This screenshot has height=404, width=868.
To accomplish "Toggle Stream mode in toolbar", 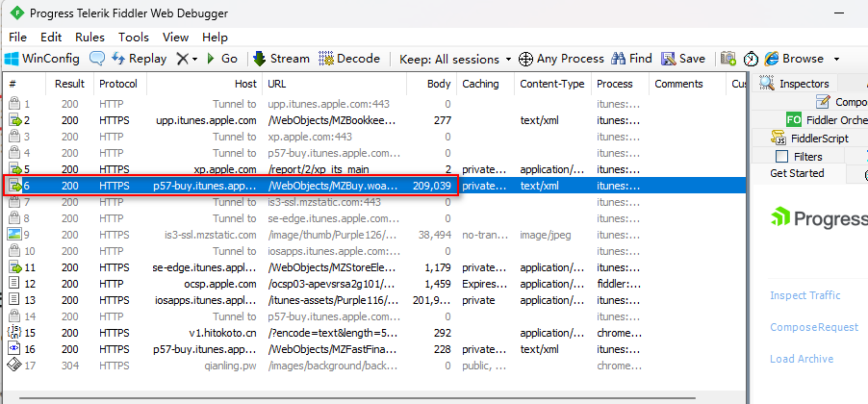I will (x=281, y=58).
